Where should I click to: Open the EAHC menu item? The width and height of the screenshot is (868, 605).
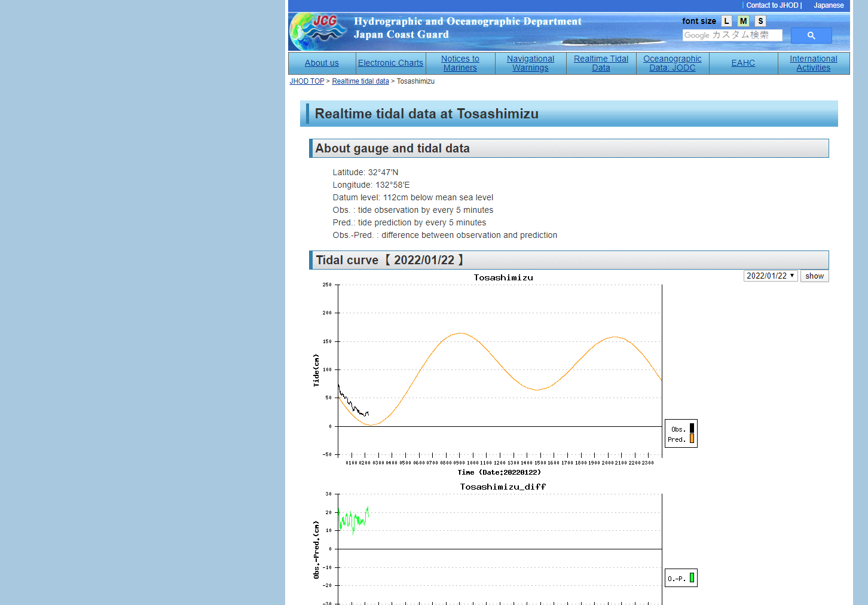coord(743,63)
